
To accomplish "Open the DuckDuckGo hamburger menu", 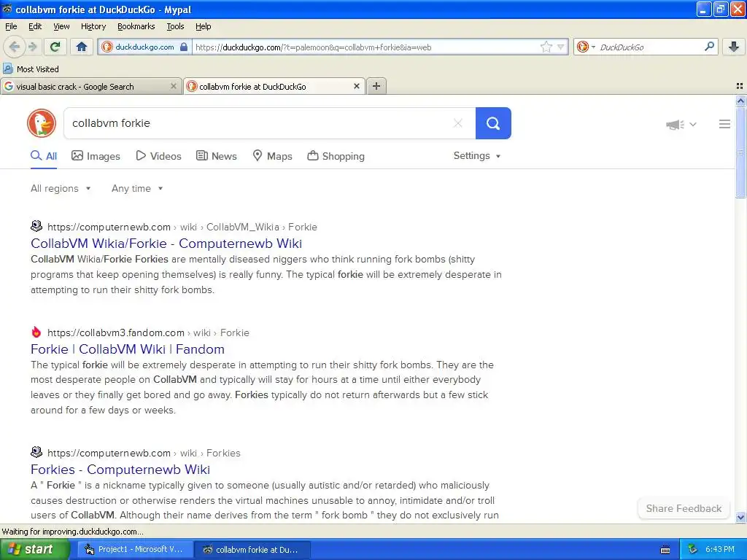I will 724,124.
